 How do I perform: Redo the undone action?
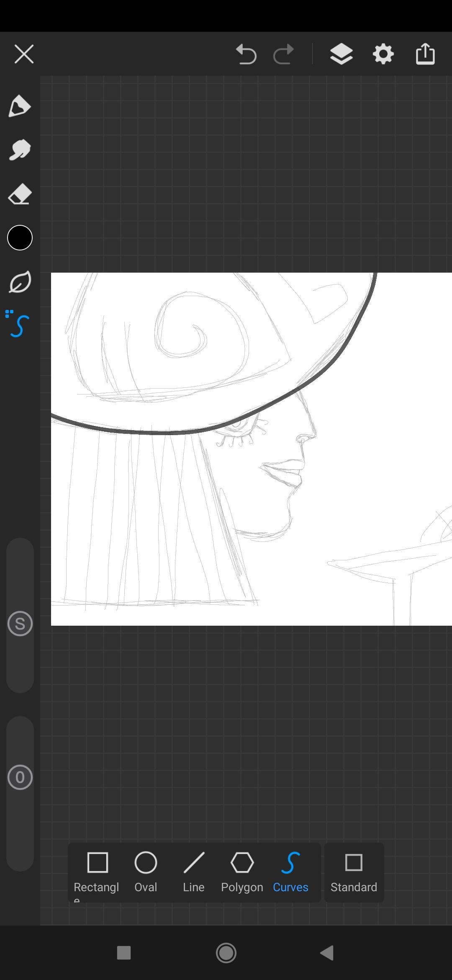tap(283, 54)
